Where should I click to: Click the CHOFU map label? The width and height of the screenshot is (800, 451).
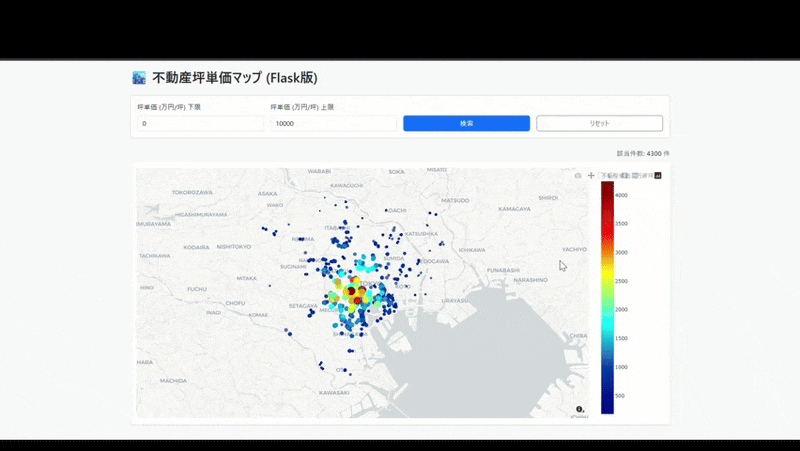[235, 303]
